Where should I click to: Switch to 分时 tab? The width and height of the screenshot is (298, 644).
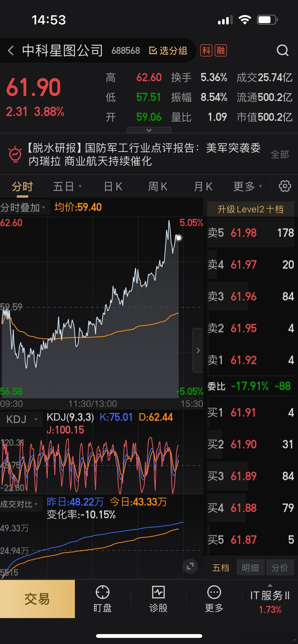(22, 186)
